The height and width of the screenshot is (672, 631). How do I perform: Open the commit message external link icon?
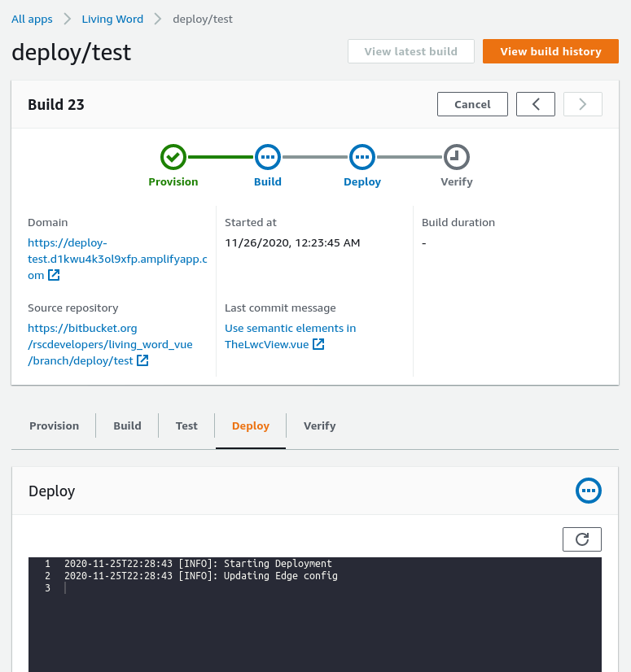coord(318,343)
